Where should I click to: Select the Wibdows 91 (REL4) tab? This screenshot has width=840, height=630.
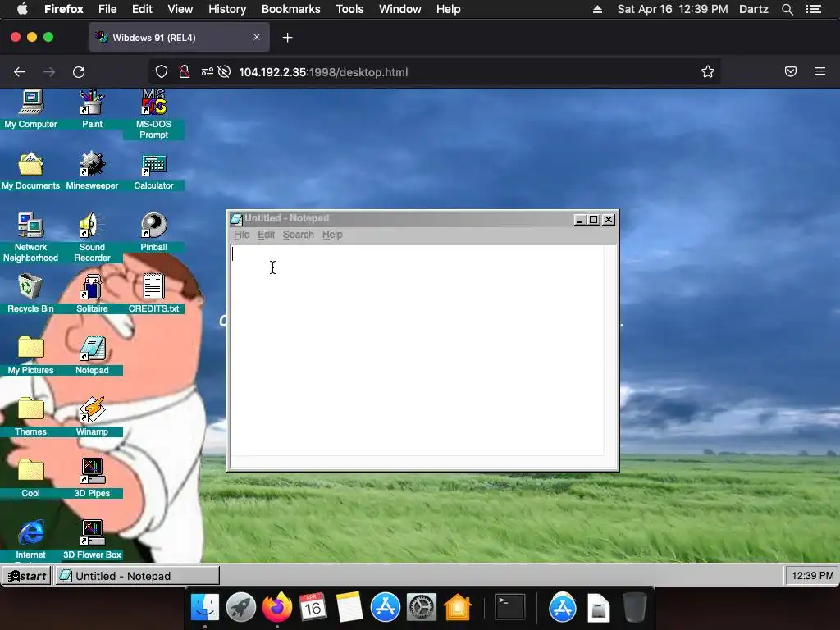tap(179, 38)
